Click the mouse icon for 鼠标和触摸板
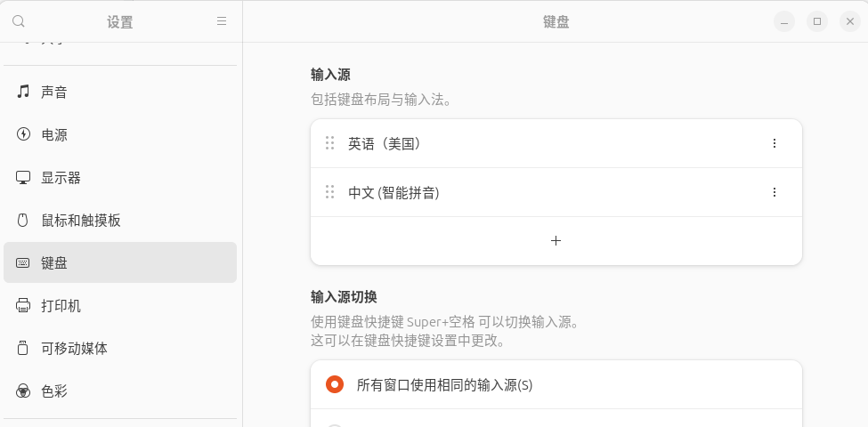This screenshot has width=868, height=427. click(22, 220)
